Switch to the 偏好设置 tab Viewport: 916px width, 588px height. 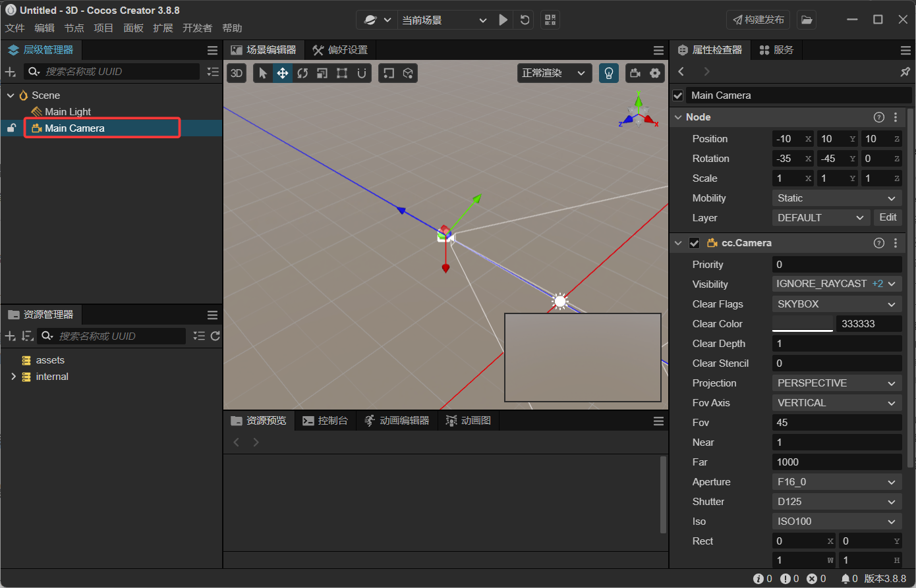(x=340, y=50)
